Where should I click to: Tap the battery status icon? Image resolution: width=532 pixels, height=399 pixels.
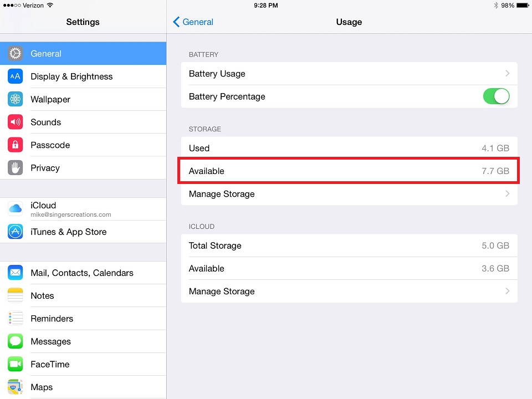(523, 6)
